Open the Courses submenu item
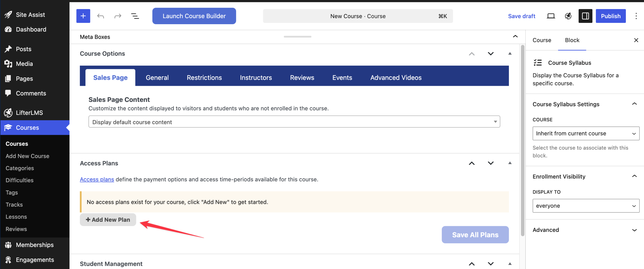Screen dimensions: 644x269 click(x=17, y=144)
